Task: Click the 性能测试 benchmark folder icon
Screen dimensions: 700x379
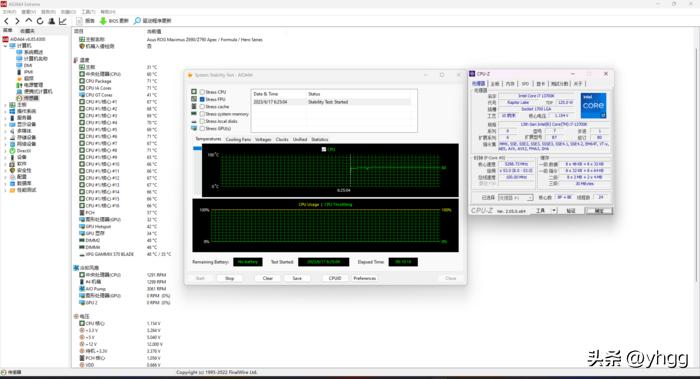Action: click(12, 190)
